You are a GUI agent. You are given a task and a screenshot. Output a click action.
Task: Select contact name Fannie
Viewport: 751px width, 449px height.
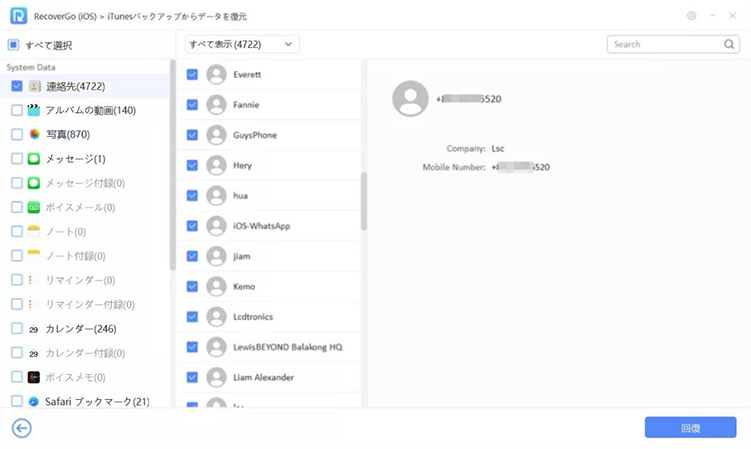246,104
